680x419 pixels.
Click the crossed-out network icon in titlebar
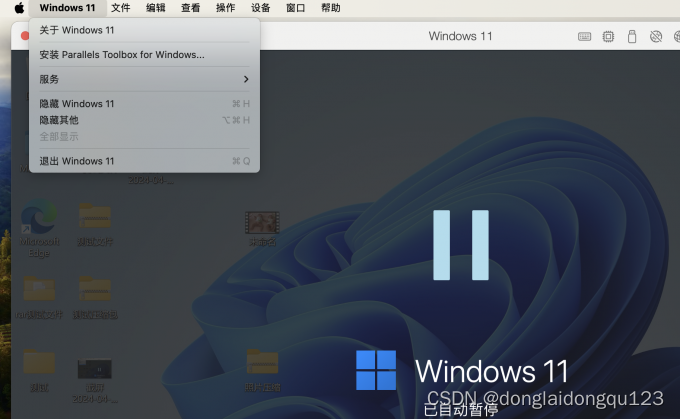(x=656, y=36)
